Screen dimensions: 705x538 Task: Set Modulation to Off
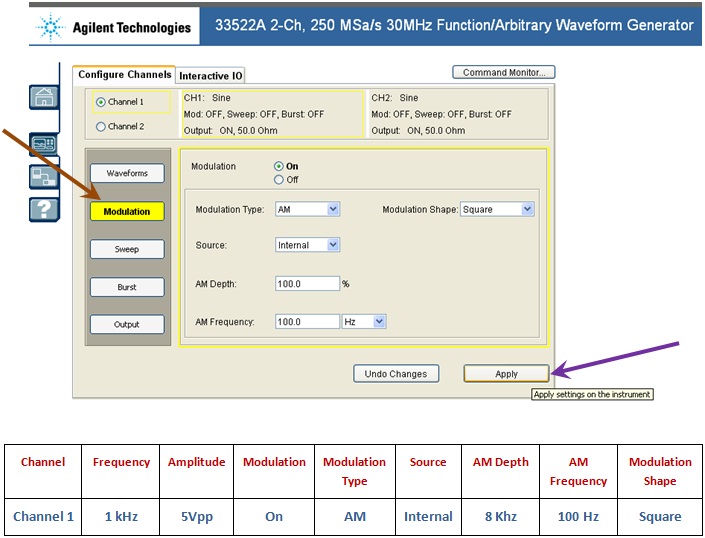279,180
